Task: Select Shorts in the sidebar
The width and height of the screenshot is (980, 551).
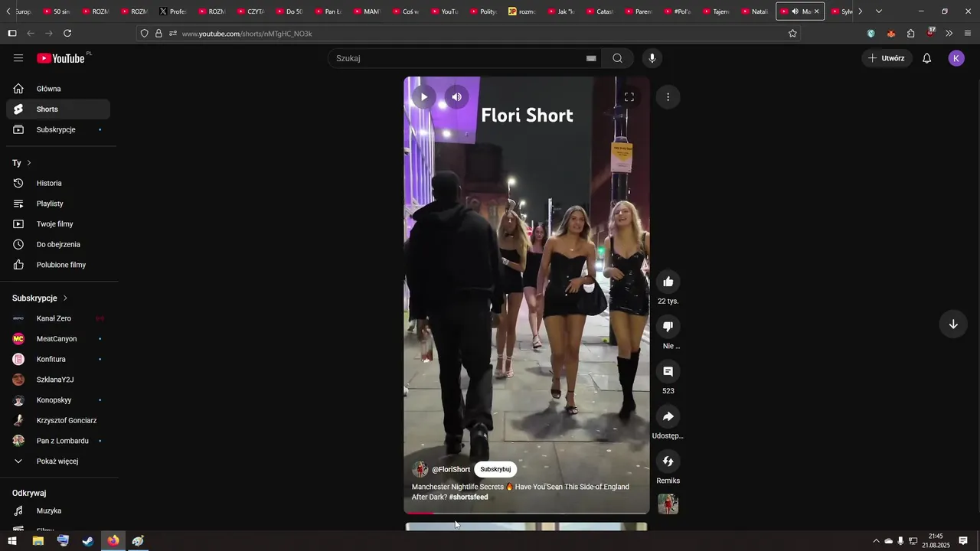Action: pos(58,109)
